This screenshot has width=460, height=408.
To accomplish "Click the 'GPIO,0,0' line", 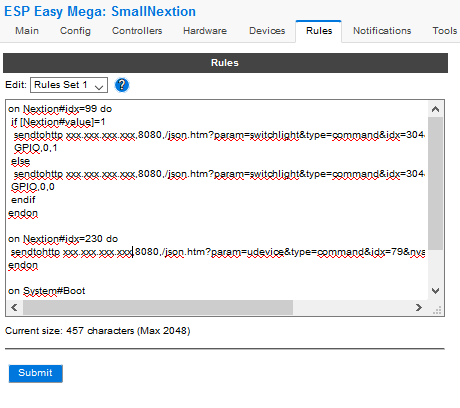I will pyautogui.click(x=33, y=187).
